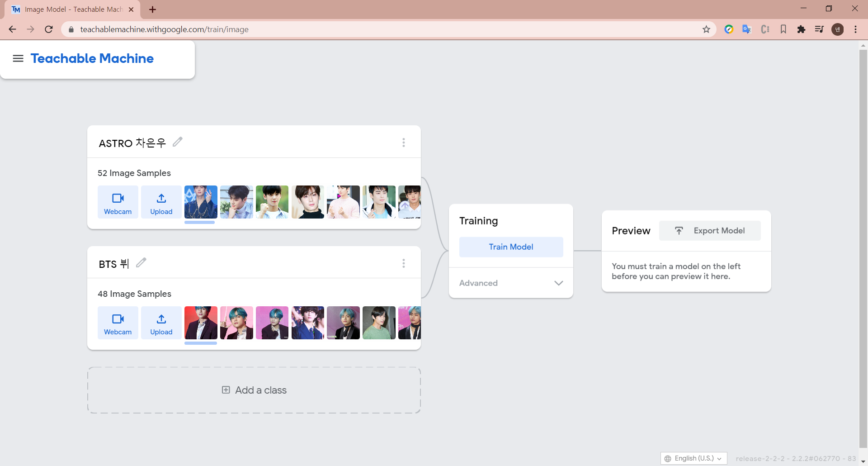868x466 pixels.
Task: Start Webcam capture for BTS 뷔 class
Action: coord(118,323)
